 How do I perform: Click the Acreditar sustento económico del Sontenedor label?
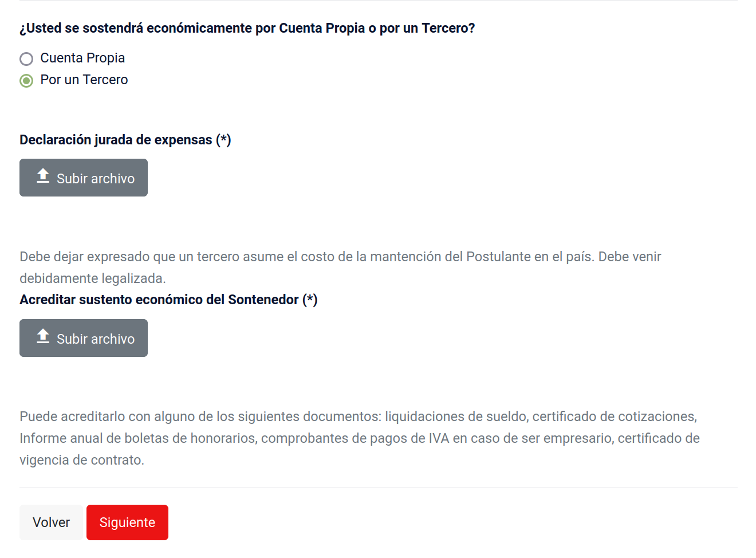click(x=159, y=300)
